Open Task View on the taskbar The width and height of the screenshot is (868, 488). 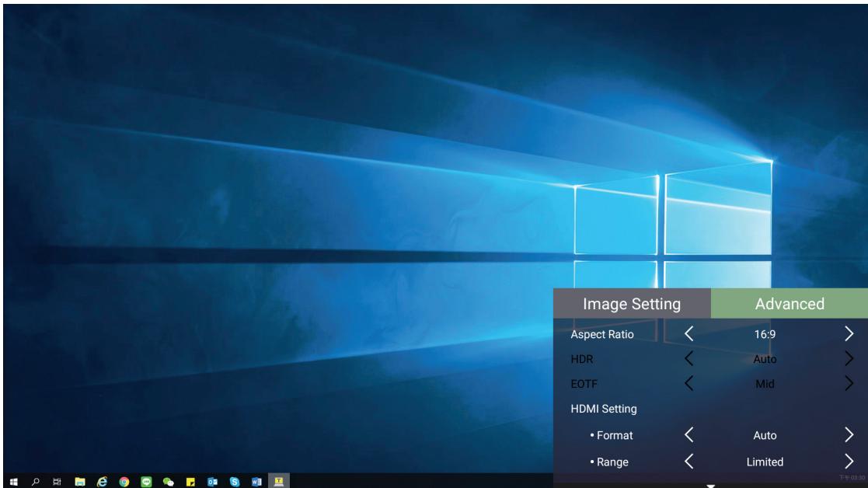point(57,482)
